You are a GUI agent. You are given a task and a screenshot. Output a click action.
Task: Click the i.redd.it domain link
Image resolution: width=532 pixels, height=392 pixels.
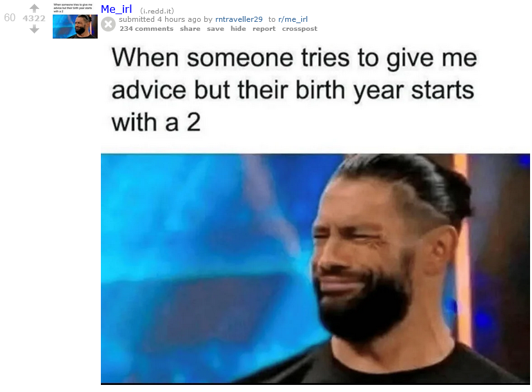pyautogui.click(x=157, y=11)
